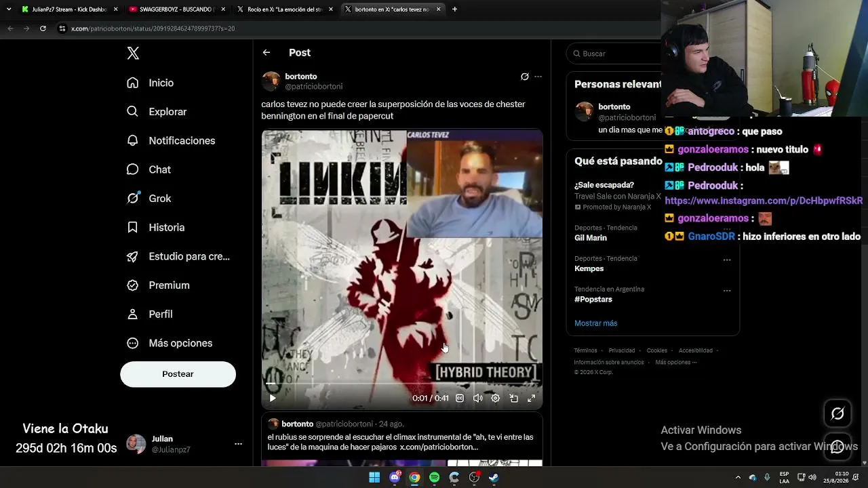Open more options for Kempes trend
The height and width of the screenshot is (488, 868).
[727, 260]
